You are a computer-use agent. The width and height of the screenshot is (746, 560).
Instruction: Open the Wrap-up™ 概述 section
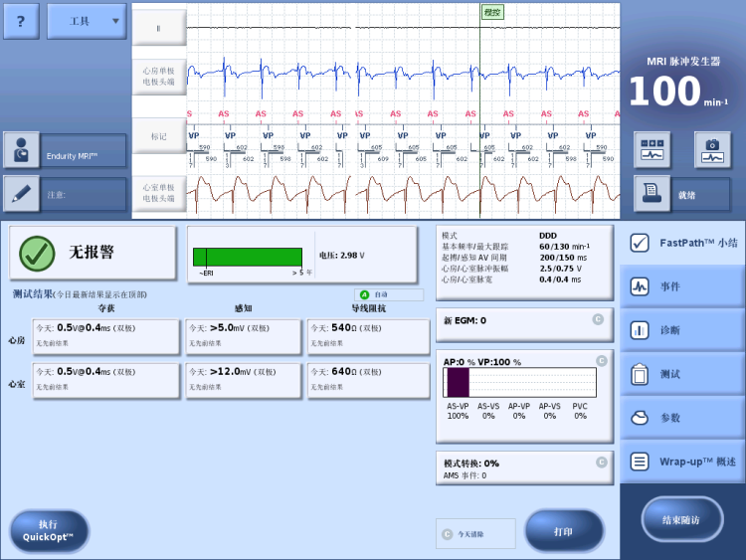point(682,462)
